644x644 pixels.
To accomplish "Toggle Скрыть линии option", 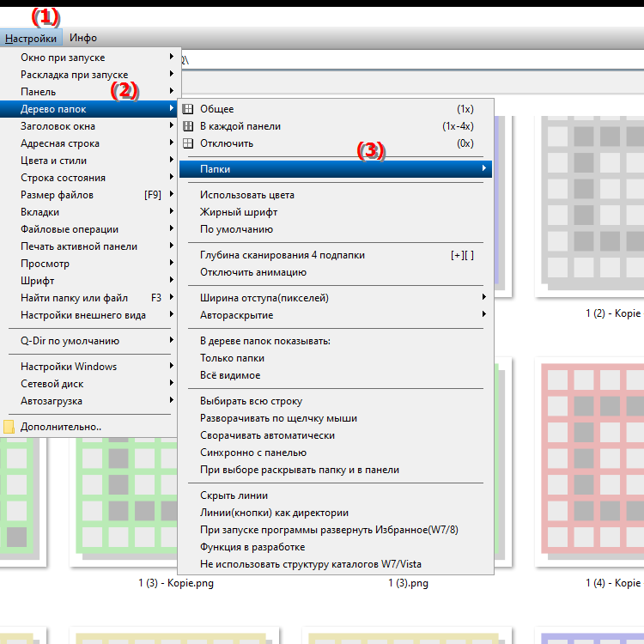I will (336, 495).
